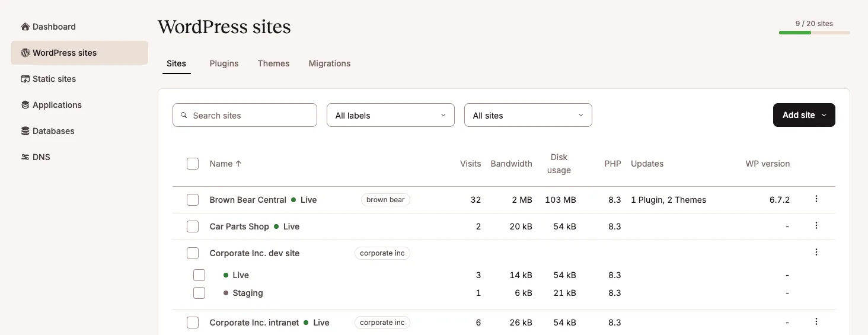The height and width of the screenshot is (335, 868).
Task: Click corporate inc label on intranet row
Action: pos(382,323)
